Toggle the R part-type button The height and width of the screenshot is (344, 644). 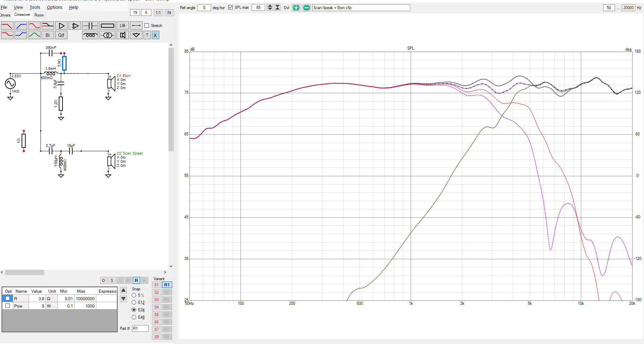click(136, 281)
